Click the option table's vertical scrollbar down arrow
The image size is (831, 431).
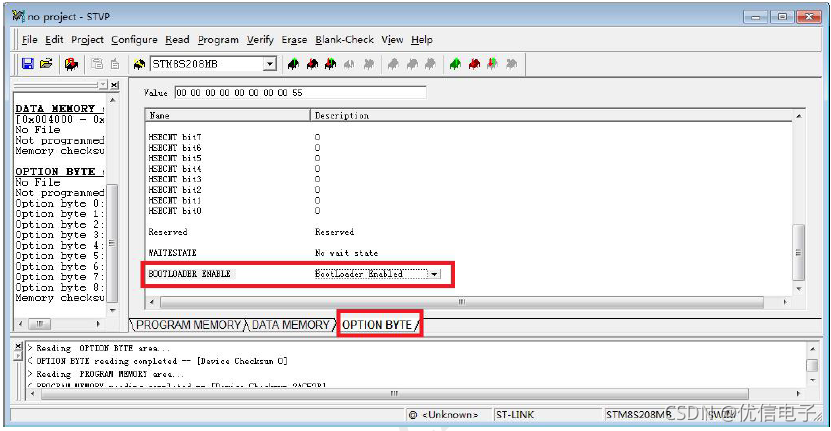click(x=799, y=289)
